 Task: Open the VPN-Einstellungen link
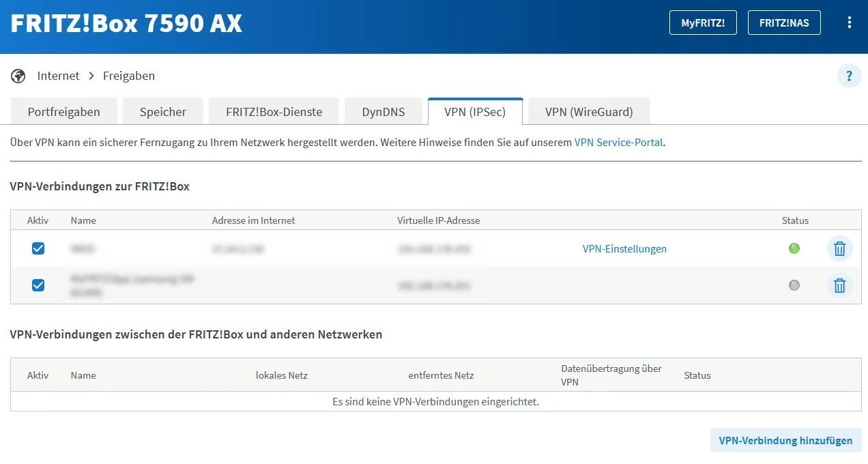pos(624,249)
